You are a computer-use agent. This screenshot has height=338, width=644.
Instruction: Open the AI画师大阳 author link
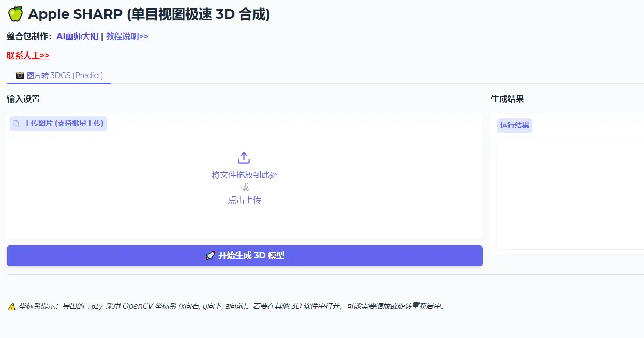point(77,36)
